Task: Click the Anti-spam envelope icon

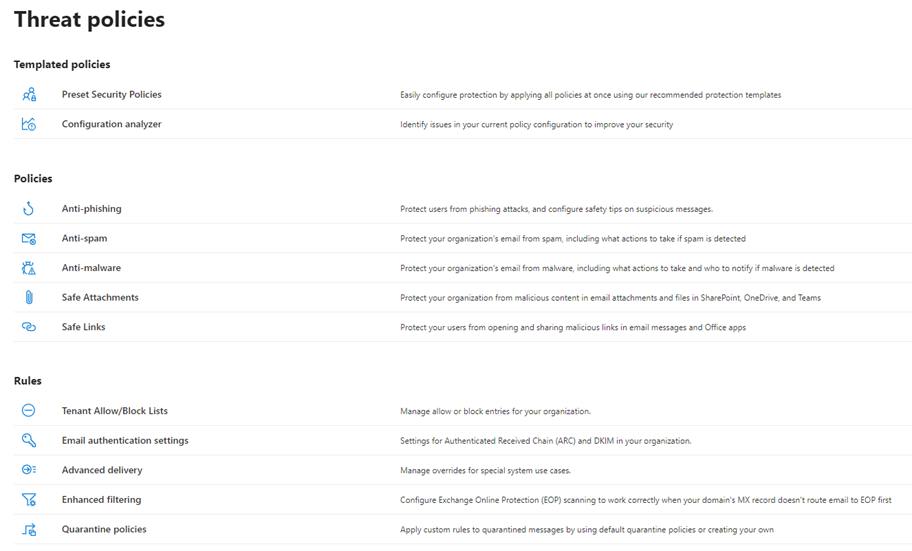Action: 28,239
